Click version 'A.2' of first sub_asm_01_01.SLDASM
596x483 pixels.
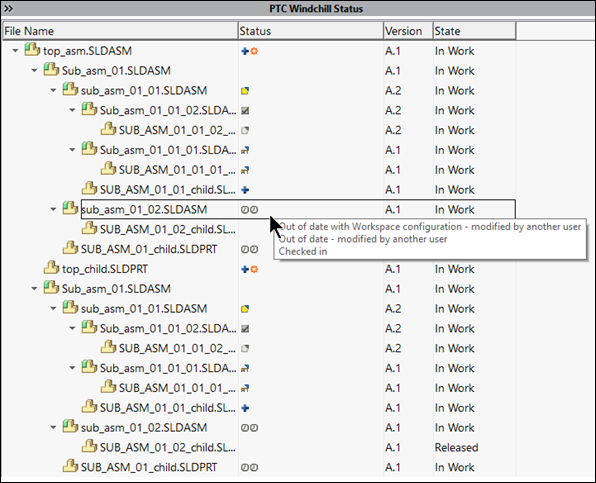[393, 90]
